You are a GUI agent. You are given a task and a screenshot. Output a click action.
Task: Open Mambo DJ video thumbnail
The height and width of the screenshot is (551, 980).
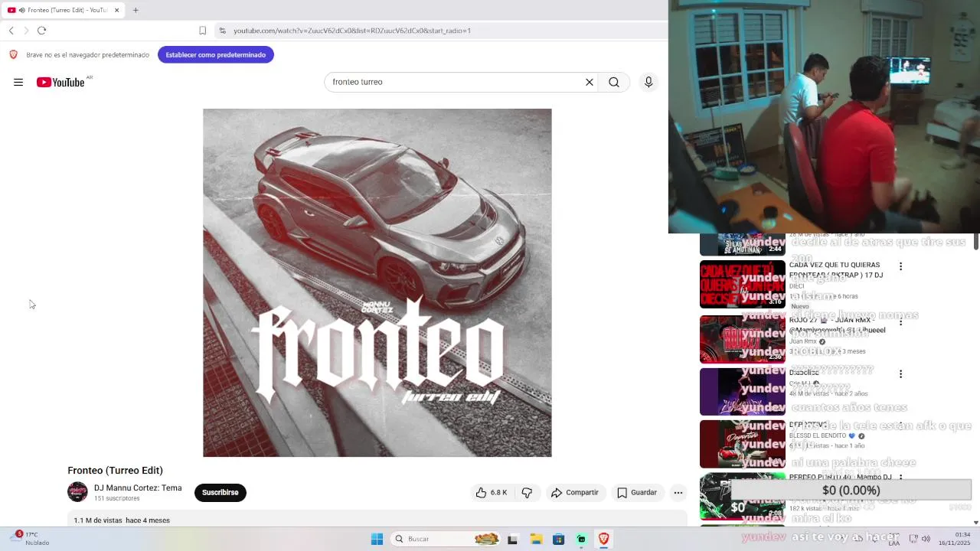pyautogui.click(x=743, y=496)
